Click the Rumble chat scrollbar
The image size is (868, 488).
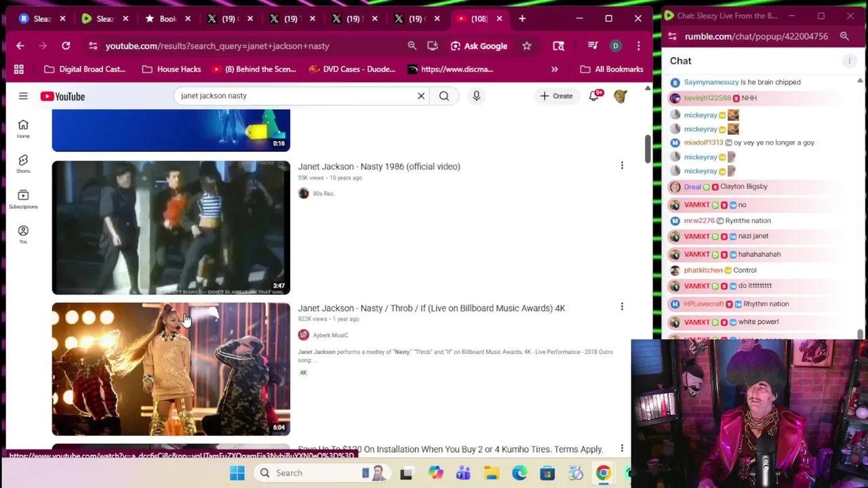click(860, 333)
